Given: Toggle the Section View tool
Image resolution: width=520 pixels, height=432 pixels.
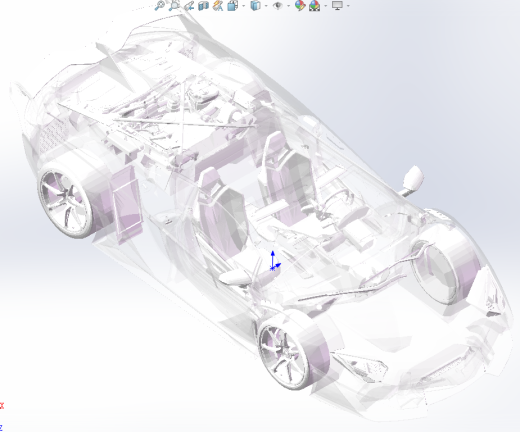Looking at the screenshot, I should [x=203, y=6].
